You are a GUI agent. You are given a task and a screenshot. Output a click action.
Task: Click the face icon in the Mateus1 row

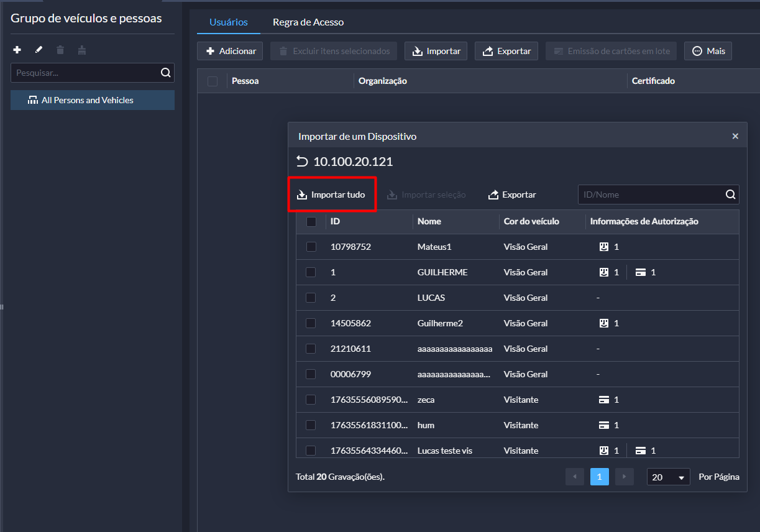point(603,247)
